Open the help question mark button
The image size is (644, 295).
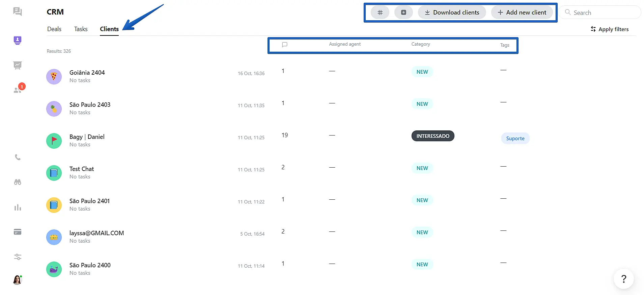[x=623, y=279]
